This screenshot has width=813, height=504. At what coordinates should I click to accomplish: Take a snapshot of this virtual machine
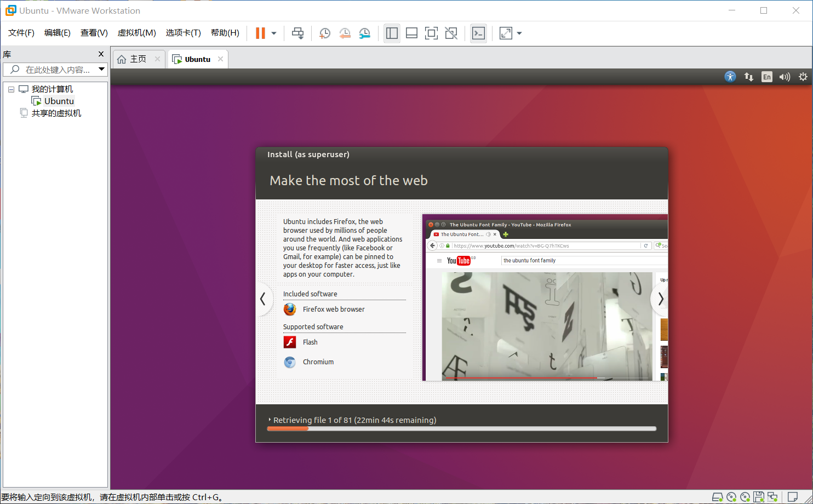click(x=325, y=33)
